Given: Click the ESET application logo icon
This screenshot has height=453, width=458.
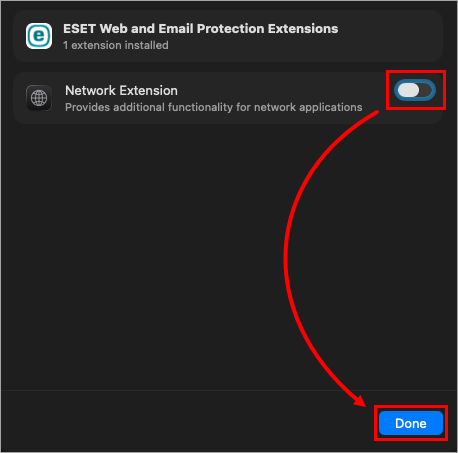Looking at the screenshot, I should (x=39, y=36).
